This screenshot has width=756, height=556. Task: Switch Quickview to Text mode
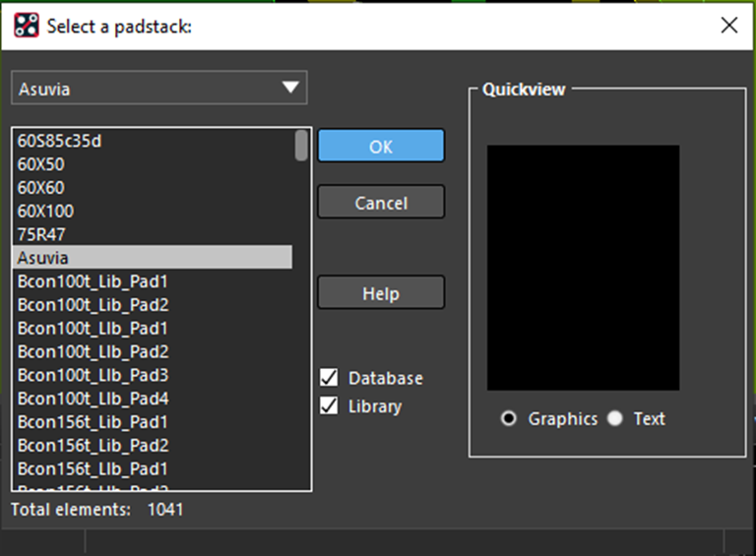click(614, 418)
